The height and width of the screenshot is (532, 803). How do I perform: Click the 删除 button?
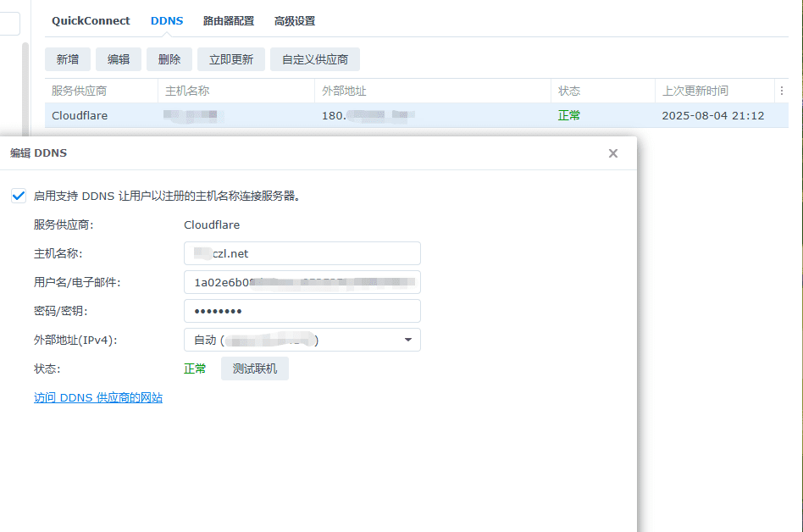click(x=169, y=59)
